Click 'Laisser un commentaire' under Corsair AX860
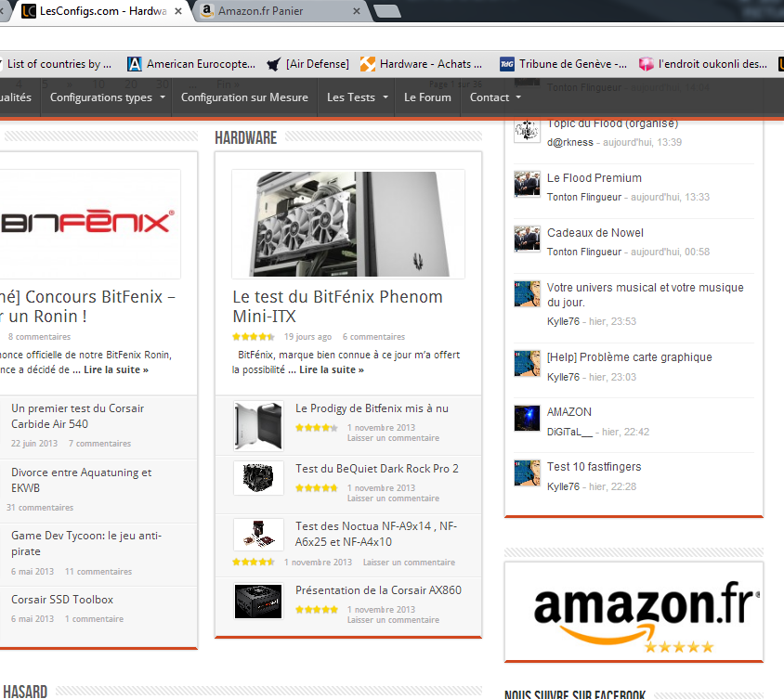This screenshot has width=784, height=699. click(x=393, y=620)
